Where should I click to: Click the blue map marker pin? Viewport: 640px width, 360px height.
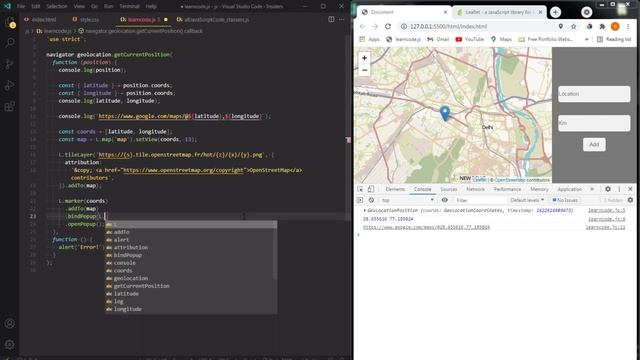445,113
